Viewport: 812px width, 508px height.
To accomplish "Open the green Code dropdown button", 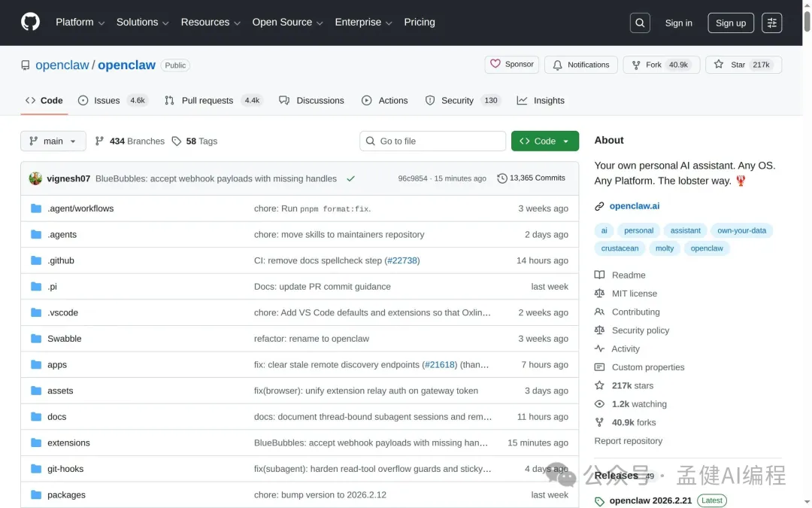I will [x=544, y=141].
